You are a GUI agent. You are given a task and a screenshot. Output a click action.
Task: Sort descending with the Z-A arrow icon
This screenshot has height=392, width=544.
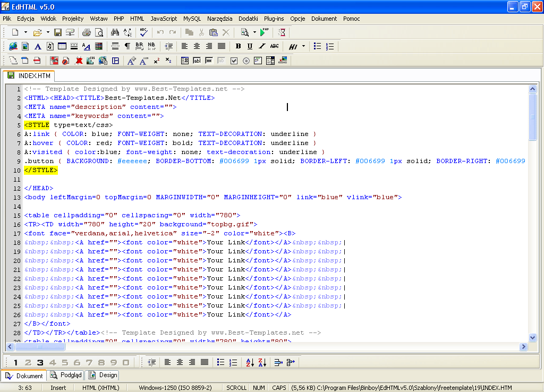click(262, 362)
